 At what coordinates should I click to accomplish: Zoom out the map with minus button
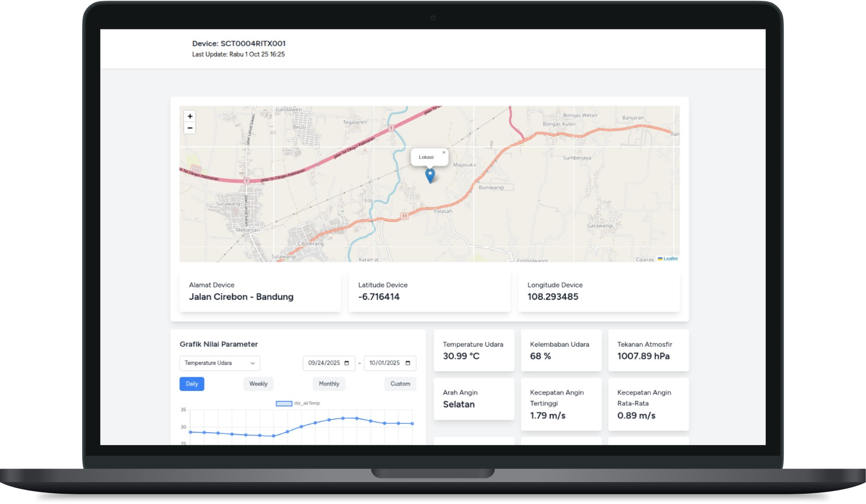(x=190, y=128)
